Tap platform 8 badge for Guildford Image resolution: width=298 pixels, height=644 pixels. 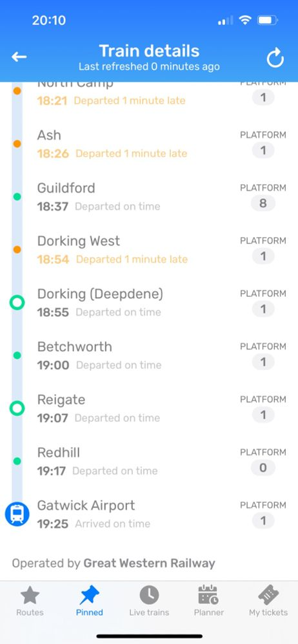[x=263, y=204]
